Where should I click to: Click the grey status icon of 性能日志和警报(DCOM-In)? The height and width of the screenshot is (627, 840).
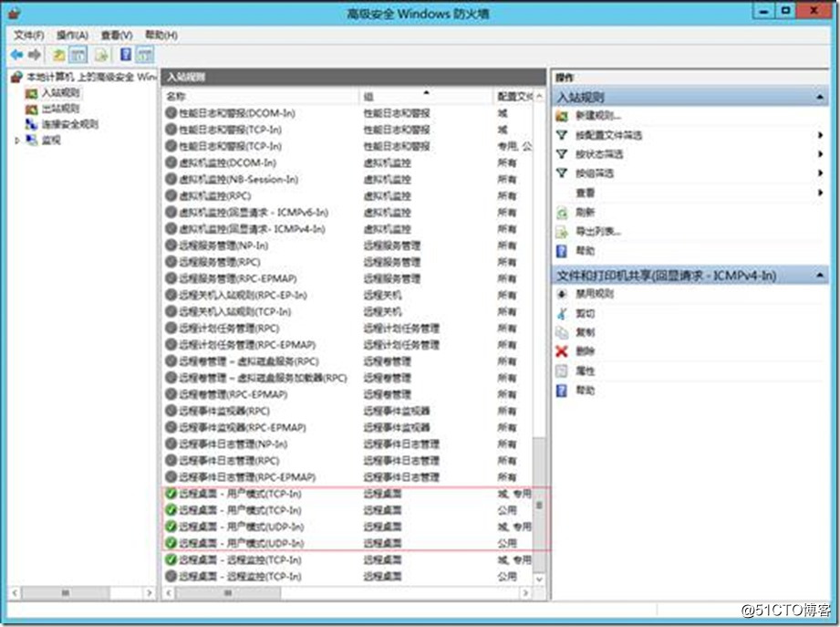[171, 113]
